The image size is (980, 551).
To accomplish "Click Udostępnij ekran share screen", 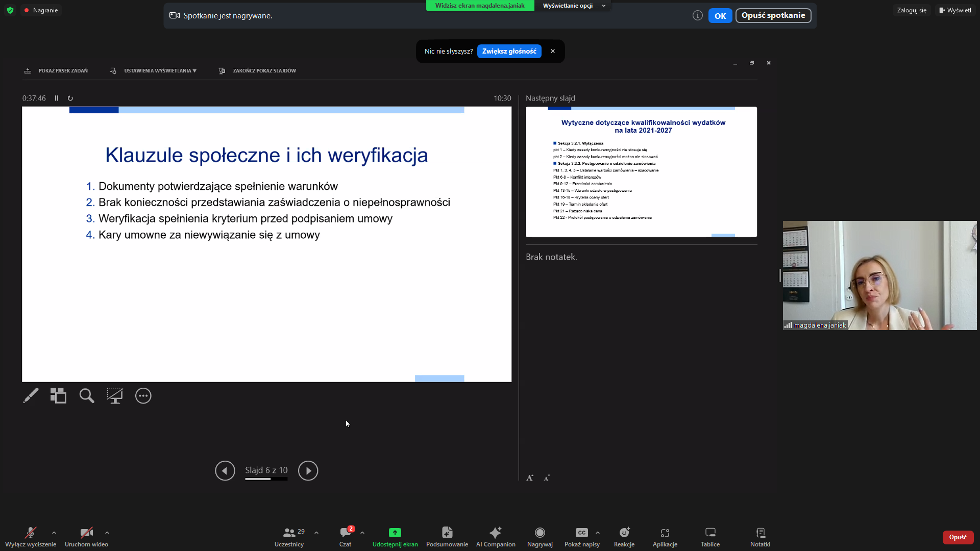I will [x=395, y=537].
